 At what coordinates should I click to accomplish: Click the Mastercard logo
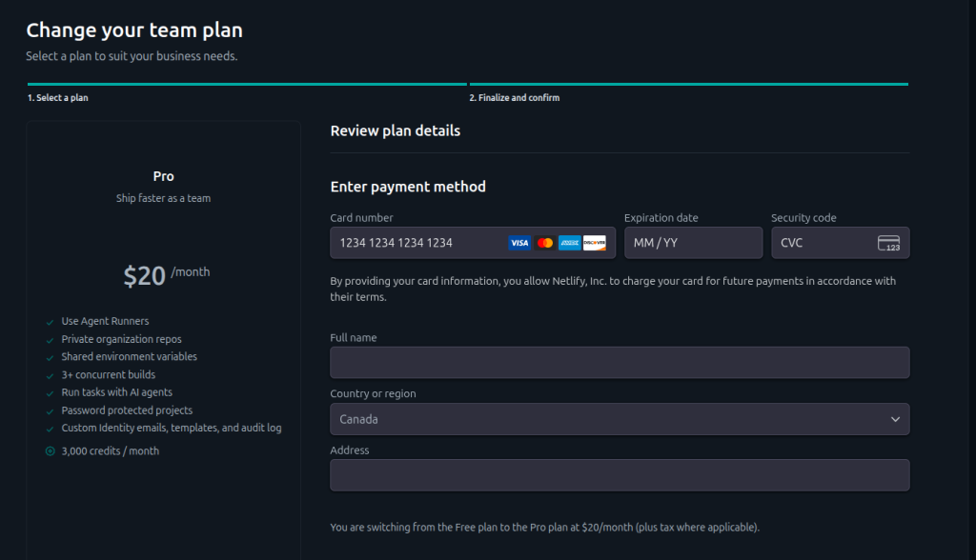(x=544, y=243)
